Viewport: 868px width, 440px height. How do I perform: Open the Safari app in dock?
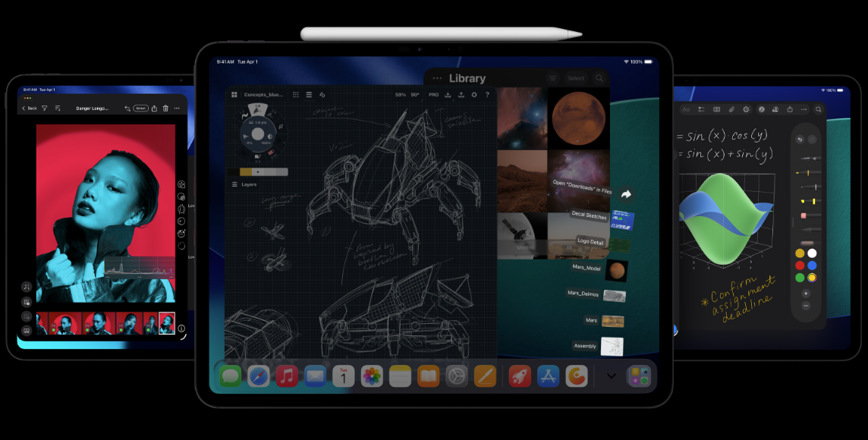[x=258, y=376]
